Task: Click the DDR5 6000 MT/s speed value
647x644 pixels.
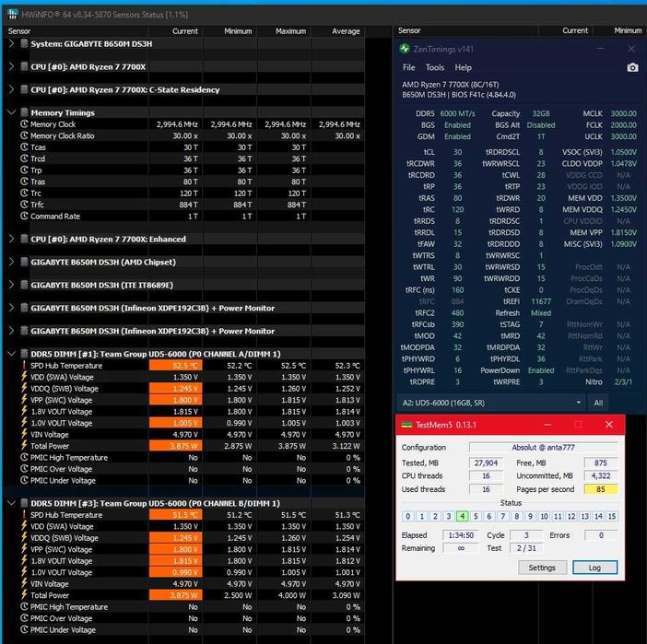Action: (x=458, y=113)
